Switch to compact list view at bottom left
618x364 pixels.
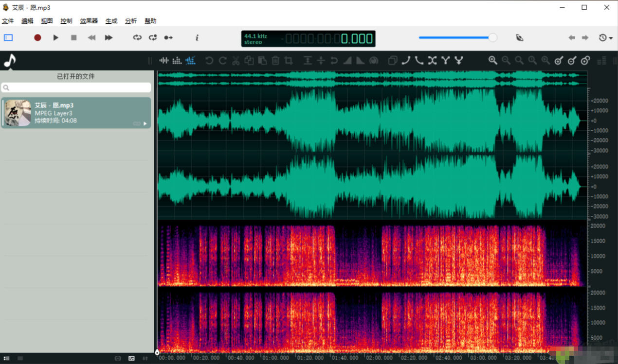point(20,358)
